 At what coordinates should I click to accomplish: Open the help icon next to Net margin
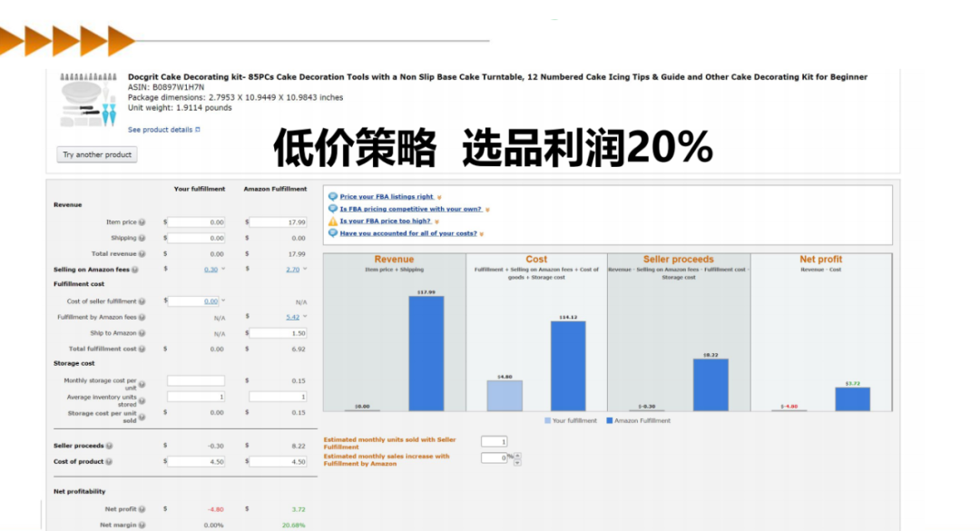pyautogui.click(x=142, y=526)
